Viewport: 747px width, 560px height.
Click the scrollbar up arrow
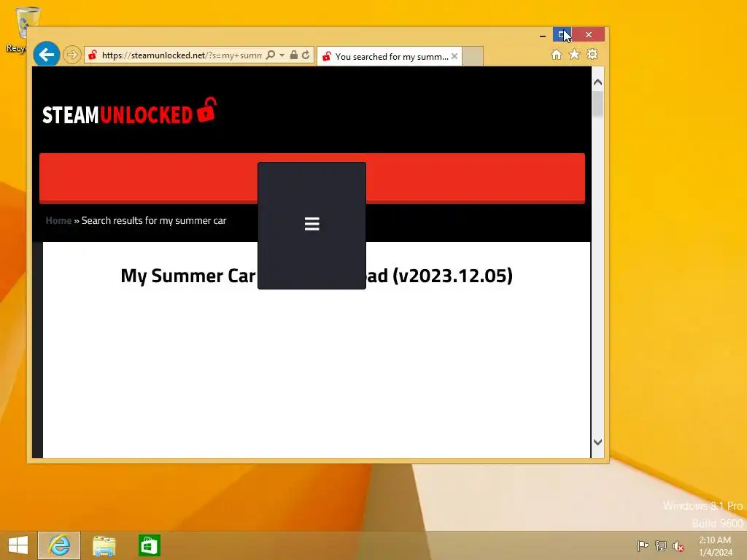pos(598,82)
